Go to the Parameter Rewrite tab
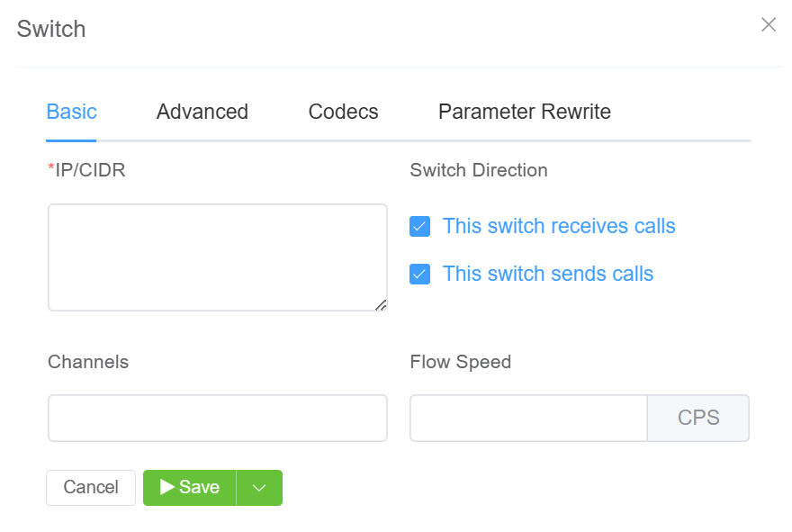792x532 pixels. (x=524, y=112)
